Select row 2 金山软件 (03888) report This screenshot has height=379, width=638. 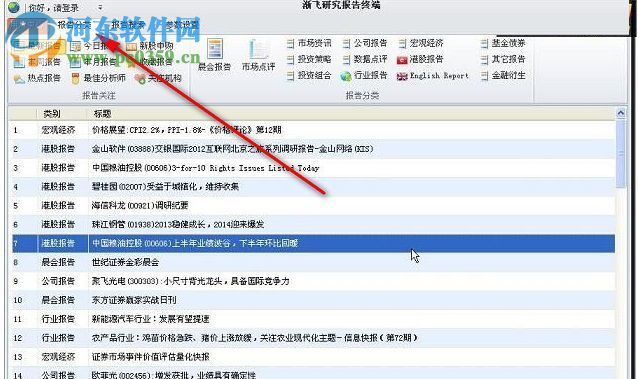tap(313, 149)
